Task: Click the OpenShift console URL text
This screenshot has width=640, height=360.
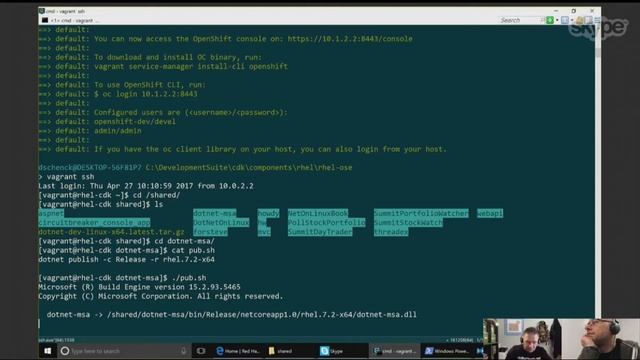Action: tap(350, 39)
